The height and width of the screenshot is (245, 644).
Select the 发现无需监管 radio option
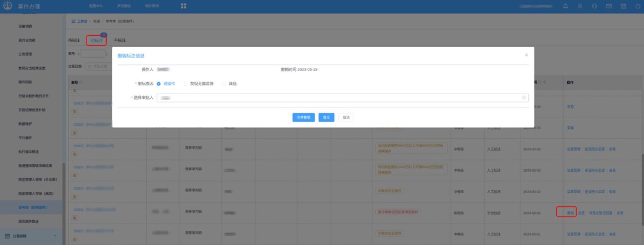click(186, 83)
